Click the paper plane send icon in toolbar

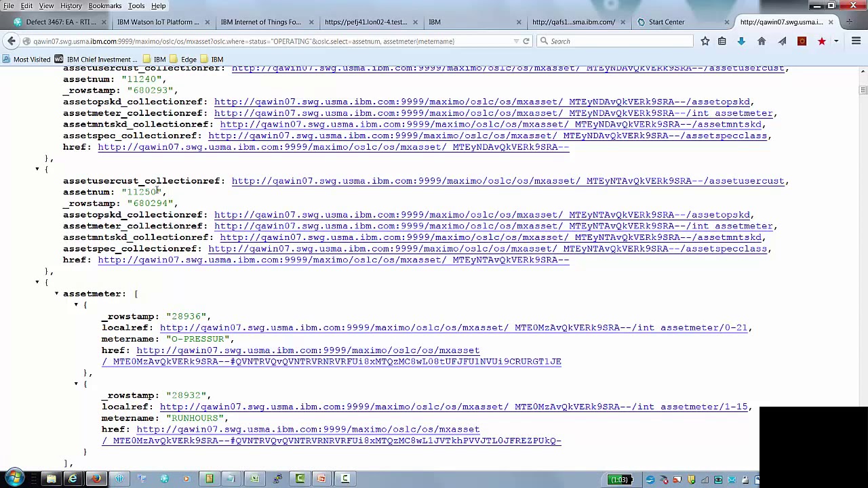click(782, 41)
